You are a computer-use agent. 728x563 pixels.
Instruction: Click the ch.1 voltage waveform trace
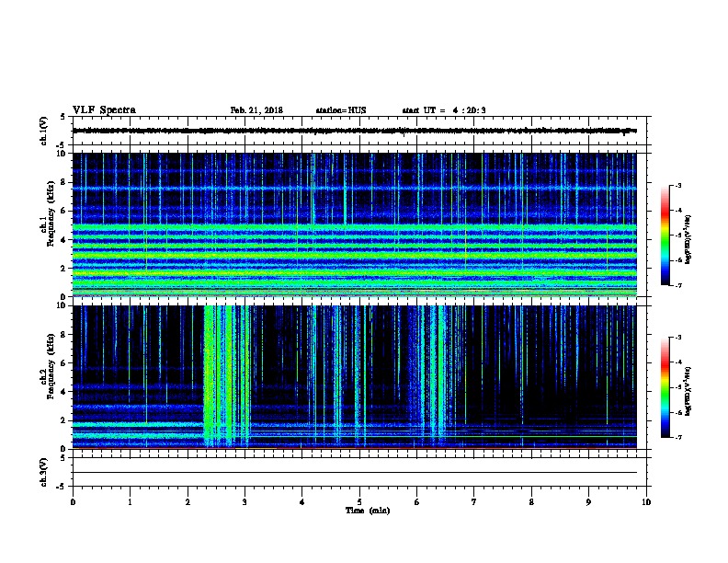(354, 131)
